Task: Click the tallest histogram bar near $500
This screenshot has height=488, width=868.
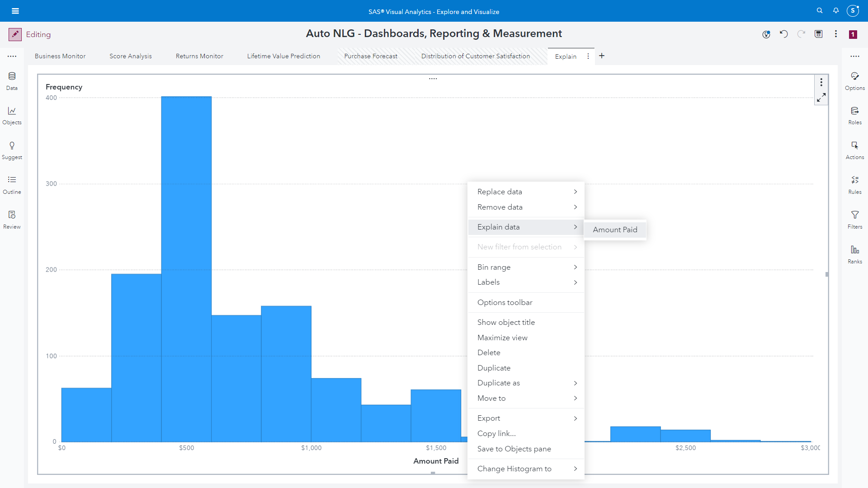Action: coord(186,269)
